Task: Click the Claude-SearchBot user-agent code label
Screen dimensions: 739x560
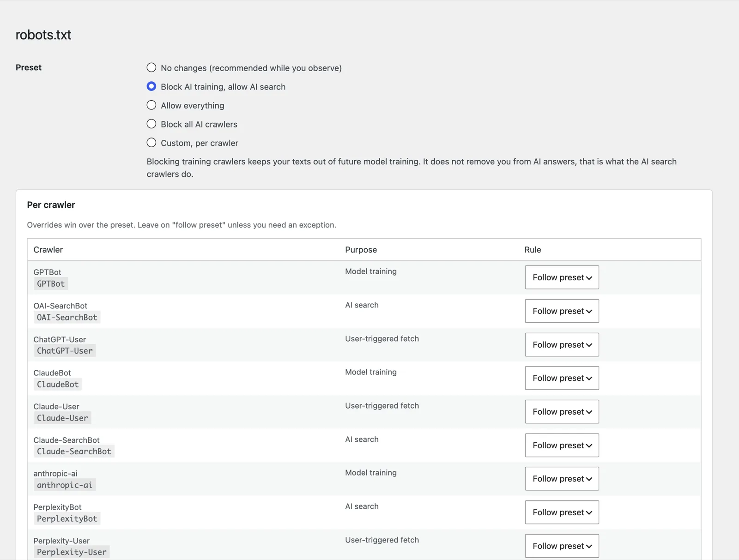Action: coord(74,452)
